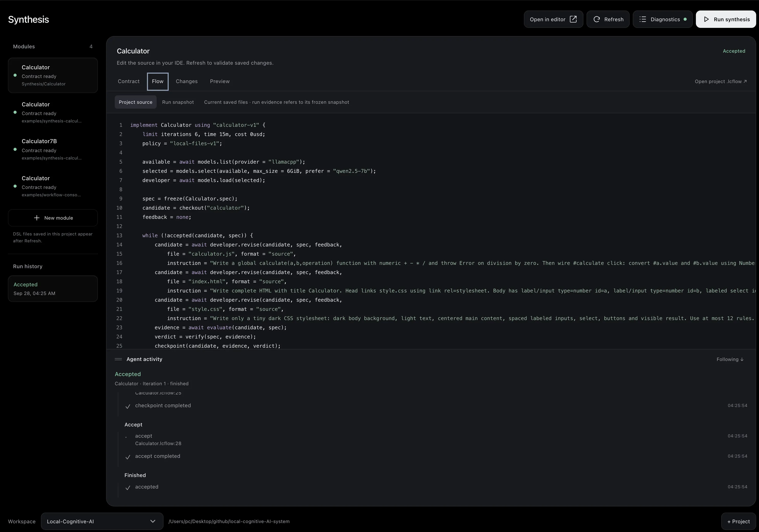This screenshot has height=532, width=759.
Task: Select the Synthesis/Calculator module
Action: click(x=53, y=75)
